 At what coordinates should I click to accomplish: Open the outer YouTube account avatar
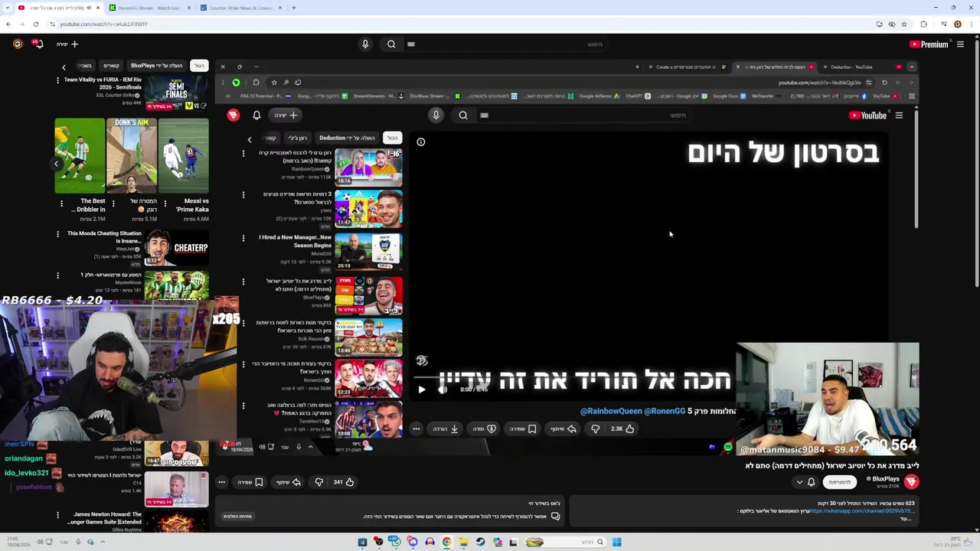[x=18, y=44]
